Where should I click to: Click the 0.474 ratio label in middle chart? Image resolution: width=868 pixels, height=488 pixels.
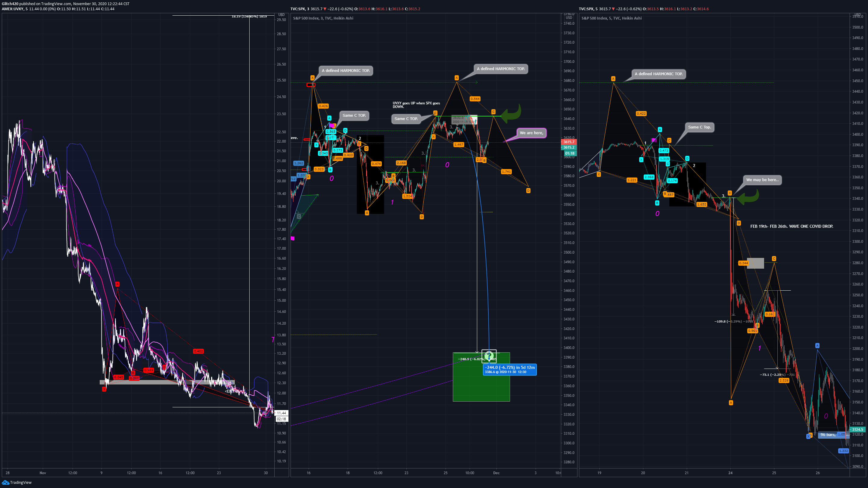376,164
